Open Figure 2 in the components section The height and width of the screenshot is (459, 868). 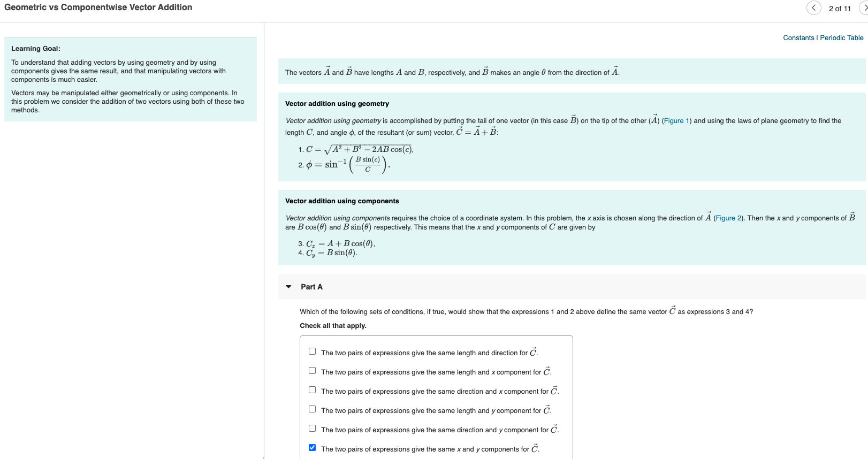pos(728,218)
